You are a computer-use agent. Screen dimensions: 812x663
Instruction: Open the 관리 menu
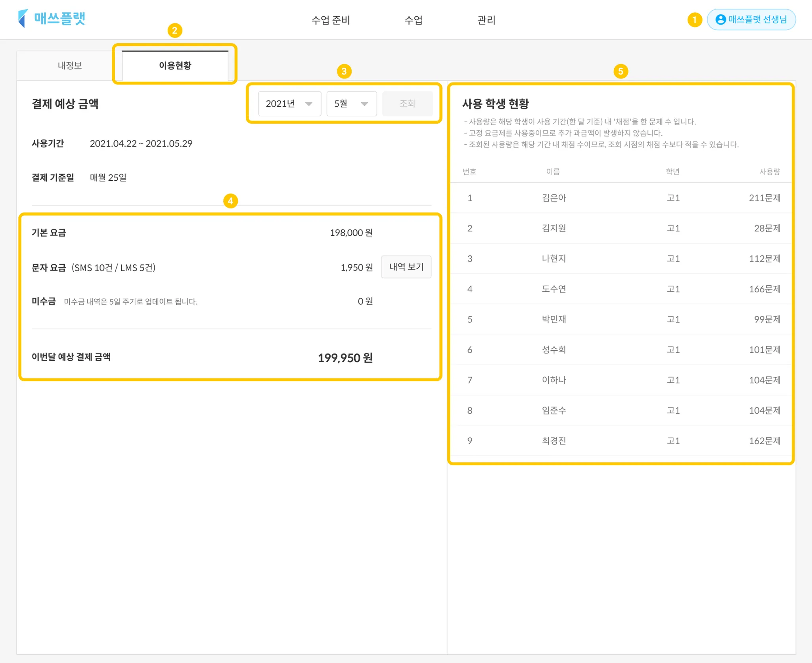pos(486,20)
